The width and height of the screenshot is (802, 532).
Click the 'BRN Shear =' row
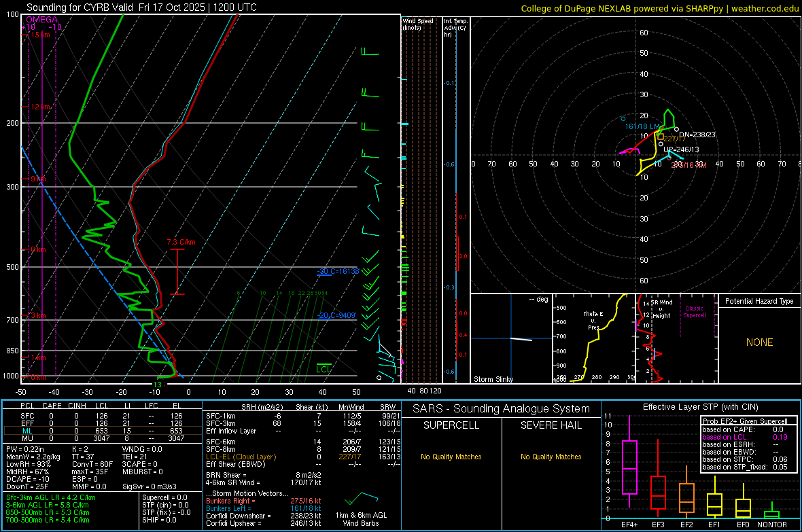pos(264,475)
